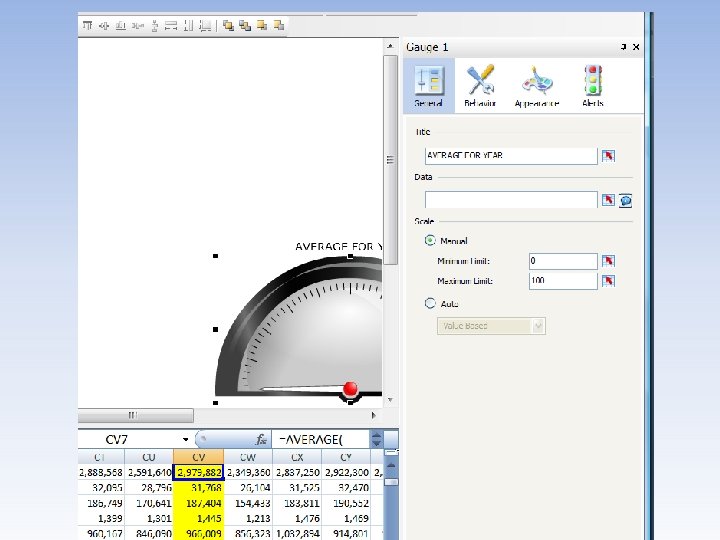This screenshot has width=720, height=540.
Task: Click the =AVERAGE( formula bar
Action: 321,439
